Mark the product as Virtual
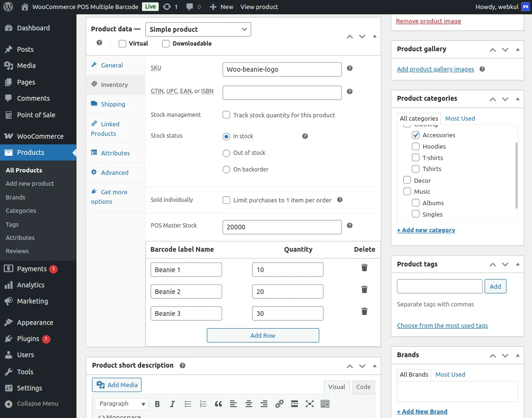532x418 pixels. pos(122,43)
